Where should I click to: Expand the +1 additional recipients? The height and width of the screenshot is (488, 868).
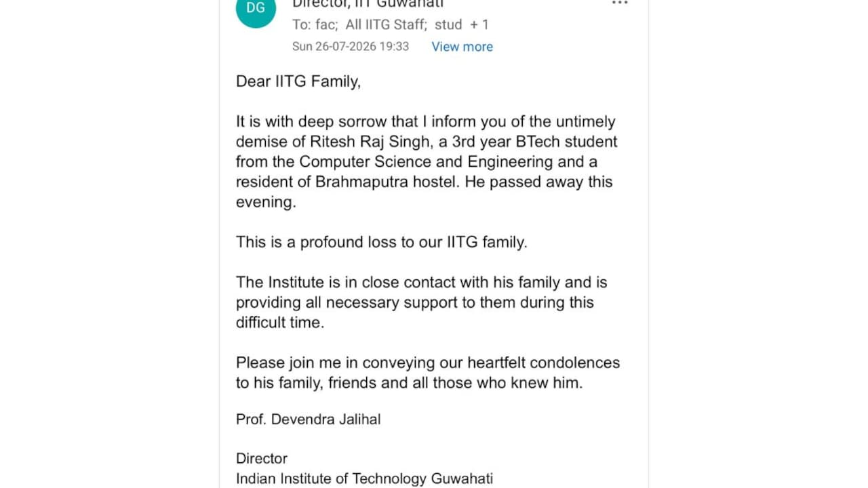click(479, 24)
